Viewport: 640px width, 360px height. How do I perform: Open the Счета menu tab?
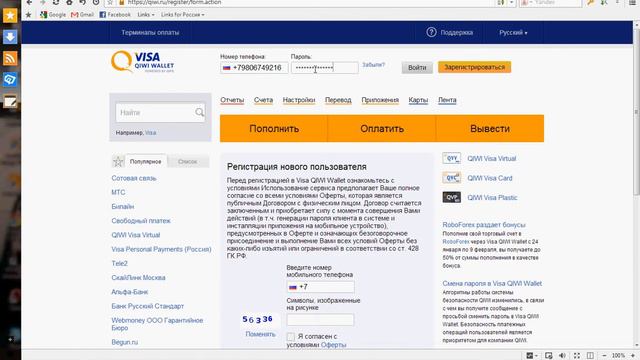[263, 100]
